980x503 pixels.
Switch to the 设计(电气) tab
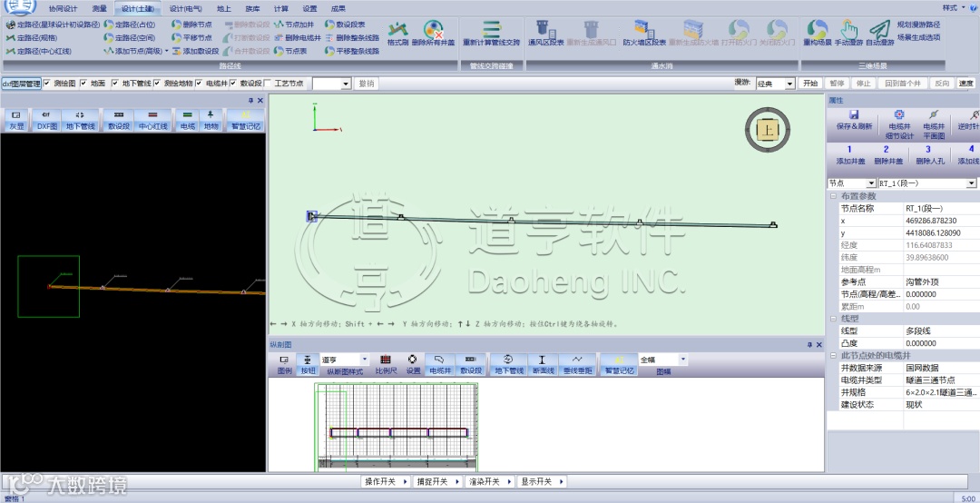click(186, 9)
